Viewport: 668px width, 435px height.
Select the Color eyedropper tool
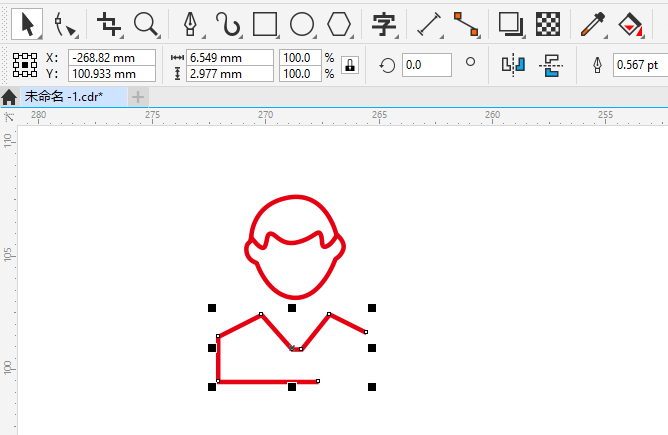[593, 24]
